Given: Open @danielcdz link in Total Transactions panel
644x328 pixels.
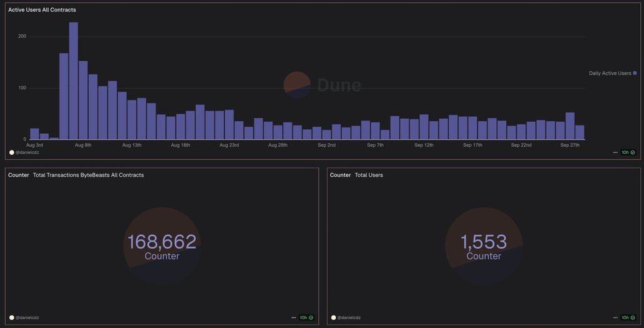Looking at the screenshot, I should tap(27, 318).
